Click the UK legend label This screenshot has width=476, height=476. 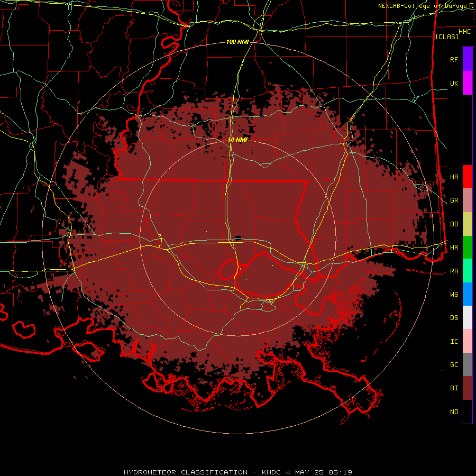coord(454,83)
